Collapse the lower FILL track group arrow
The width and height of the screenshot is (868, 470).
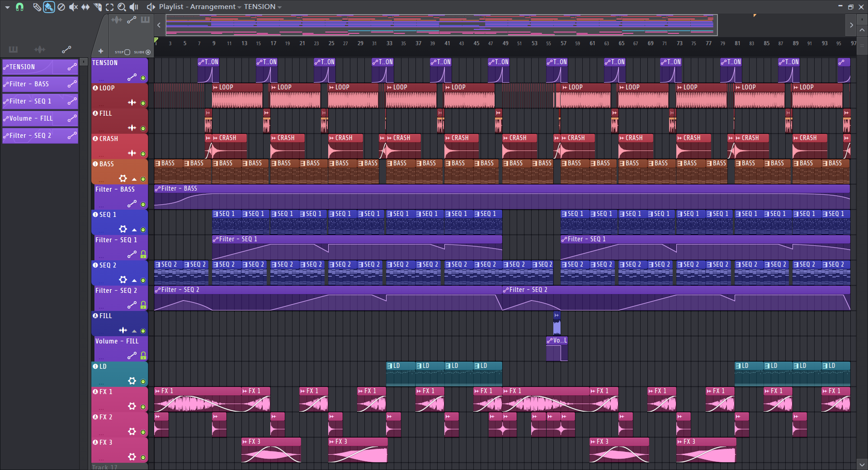coord(134,331)
